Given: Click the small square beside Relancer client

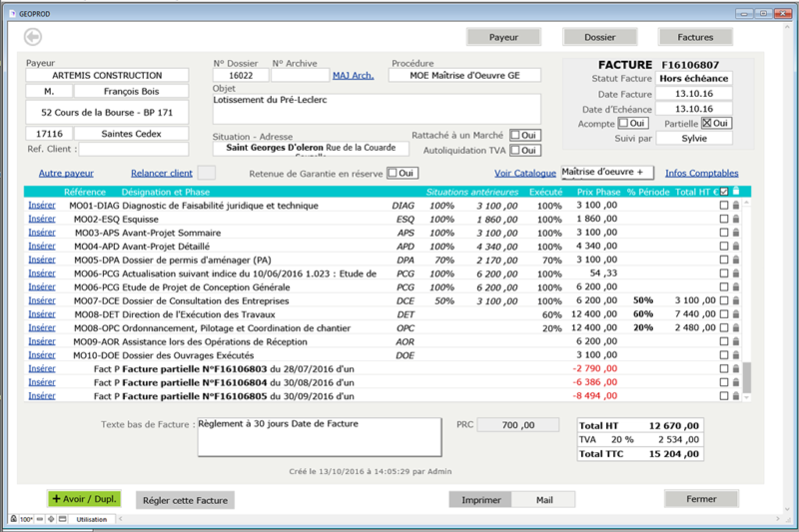Looking at the screenshot, I should (x=207, y=173).
